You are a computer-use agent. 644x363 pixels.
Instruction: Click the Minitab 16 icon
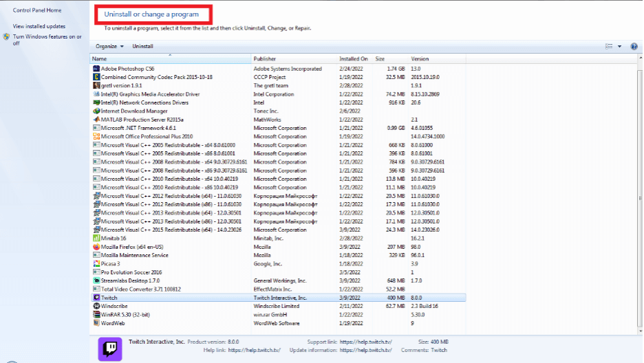(96, 238)
